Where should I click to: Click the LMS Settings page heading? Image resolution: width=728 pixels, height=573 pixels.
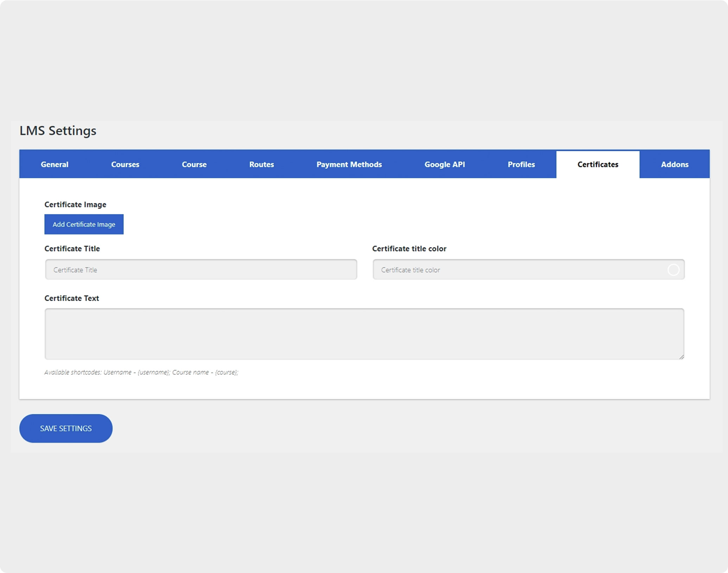click(x=58, y=130)
